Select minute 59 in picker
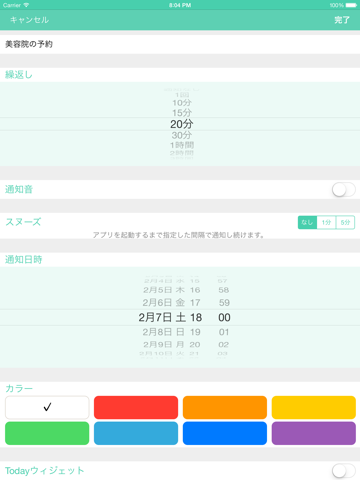 click(224, 303)
